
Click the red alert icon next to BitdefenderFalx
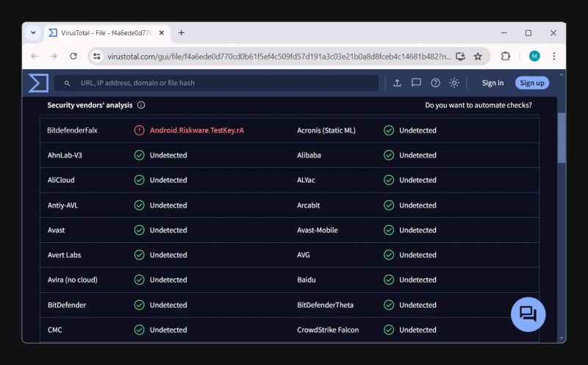pyautogui.click(x=139, y=130)
